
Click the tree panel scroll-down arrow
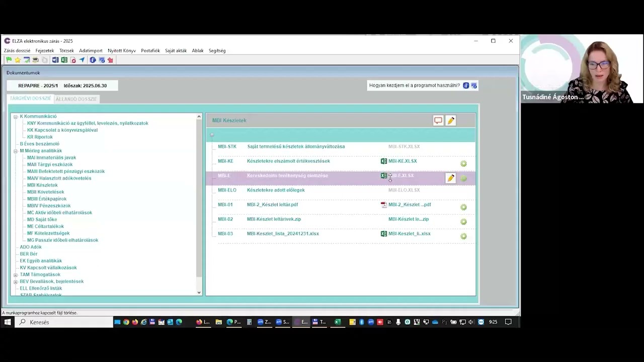point(199,292)
